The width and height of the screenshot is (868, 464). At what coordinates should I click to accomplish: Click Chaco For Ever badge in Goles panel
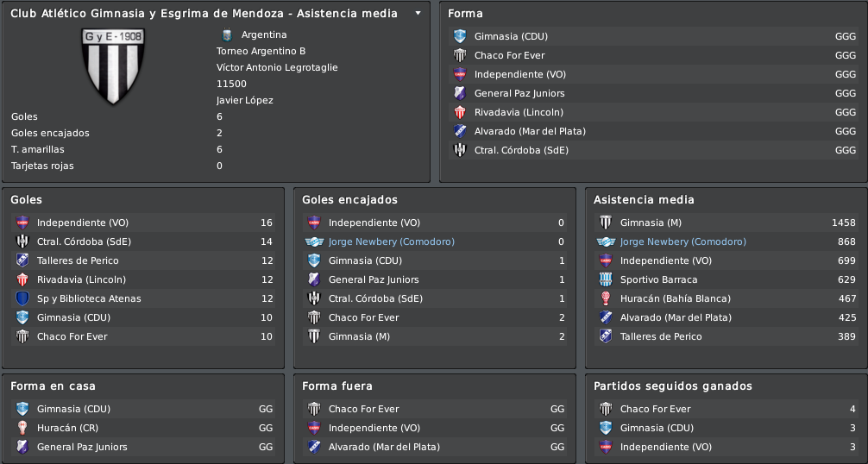pyautogui.click(x=22, y=336)
